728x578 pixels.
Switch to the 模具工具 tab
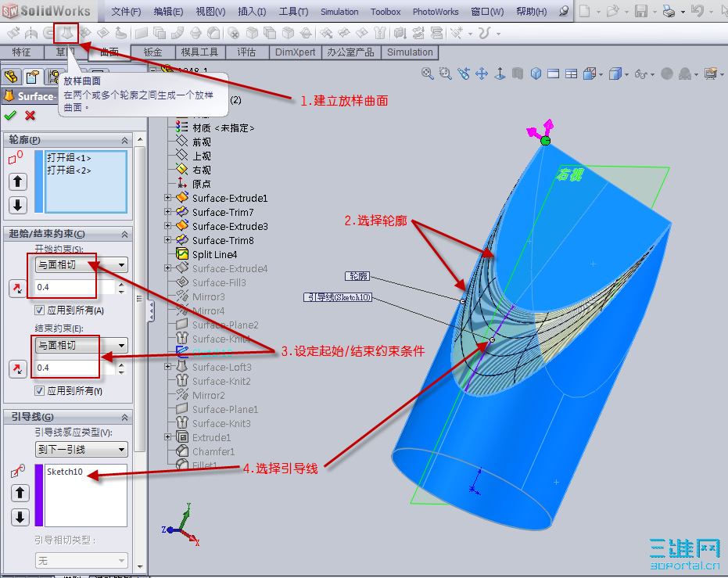(x=199, y=52)
